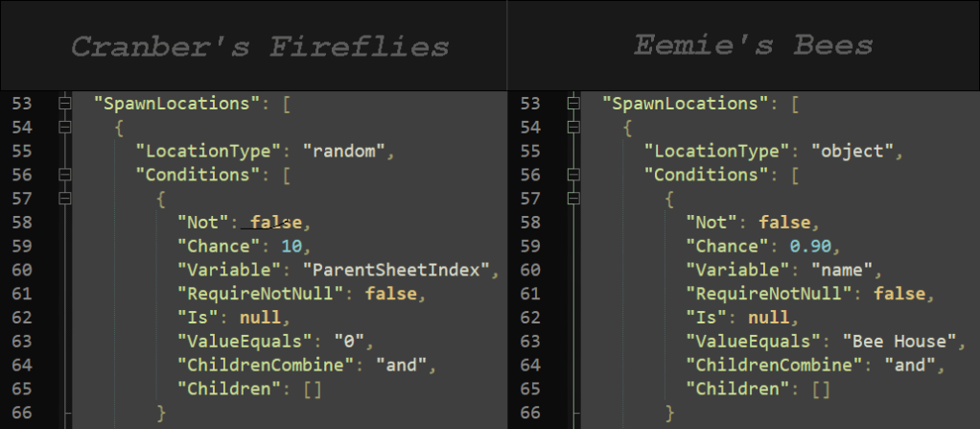Collapse line 54 brace fold in Bees pane
The height and width of the screenshot is (429, 980).
pyautogui.click(x=572, y=127)
